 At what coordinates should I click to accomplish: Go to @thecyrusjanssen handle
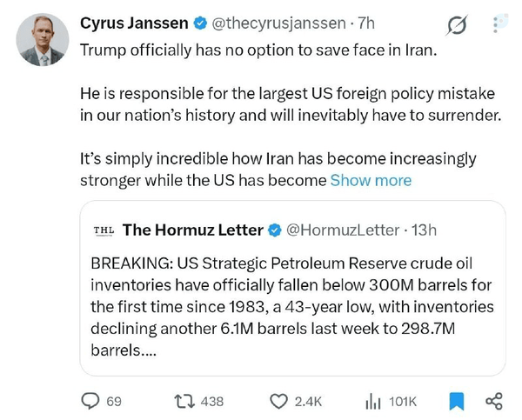coord(278,23)
